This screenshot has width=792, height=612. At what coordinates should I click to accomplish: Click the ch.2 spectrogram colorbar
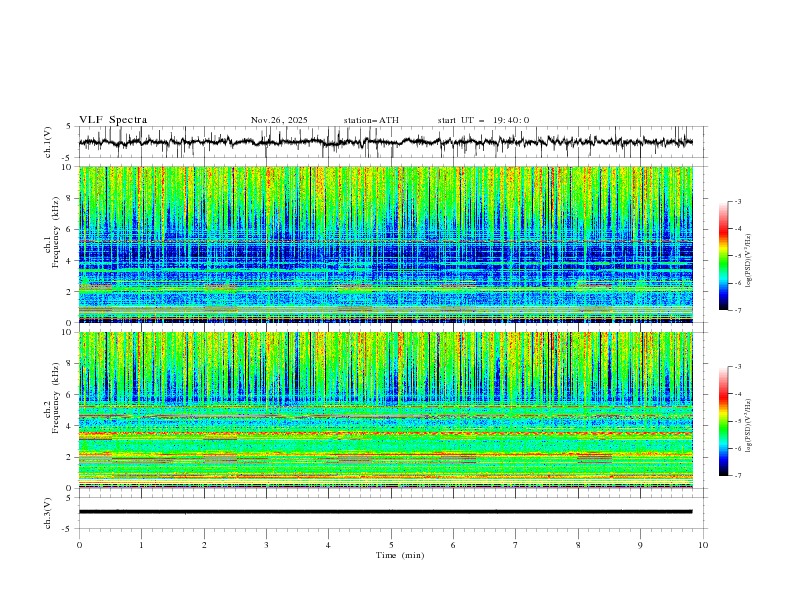pyautogui.click(x=724, y=421)
